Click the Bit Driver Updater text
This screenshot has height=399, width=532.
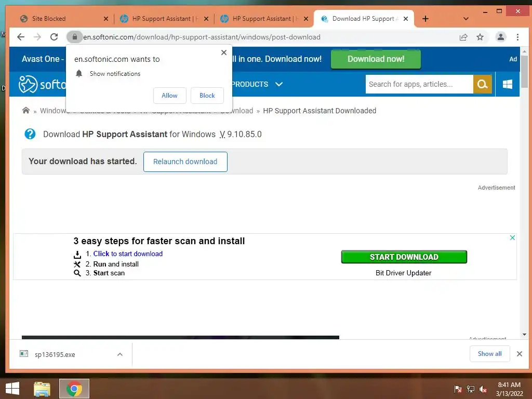click(x=403, y=273)
